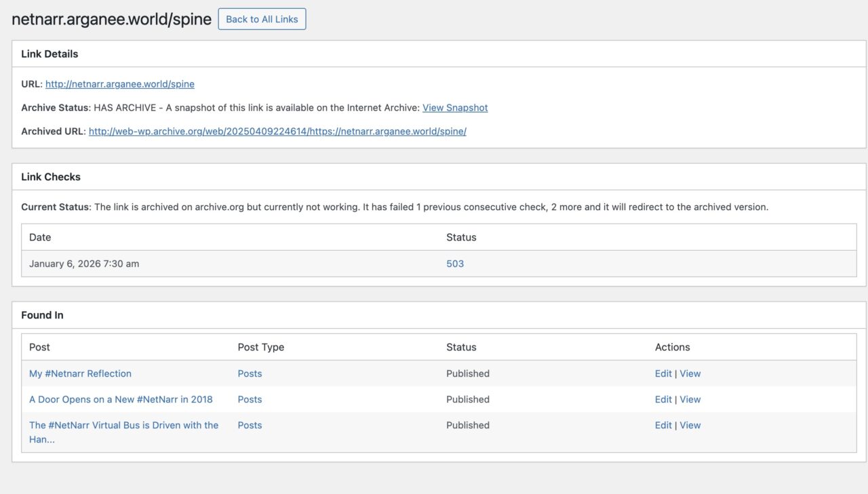This screenshot has height=494, width=868.
Task: Open the View Snapshot link
Action: point(455,108)
